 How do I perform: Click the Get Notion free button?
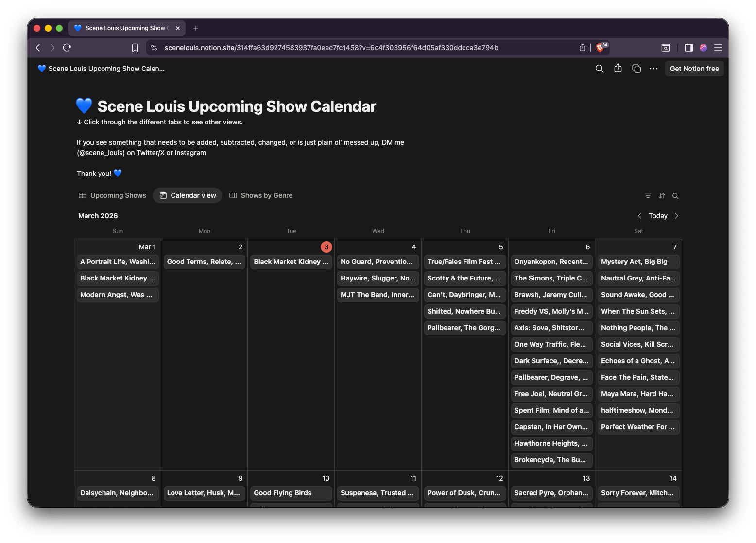click(694, 69)
